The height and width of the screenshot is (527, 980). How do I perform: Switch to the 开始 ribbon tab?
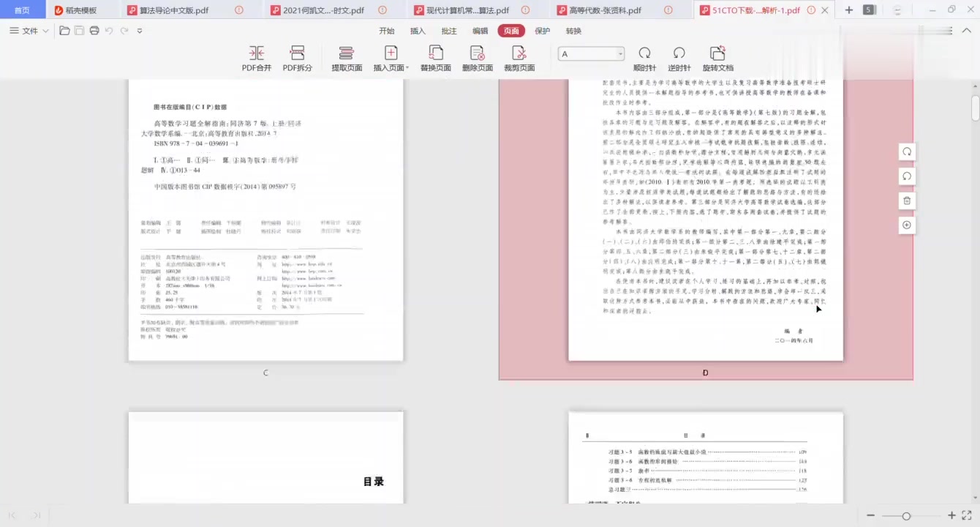pyautogui.click(x=387, y=31)
